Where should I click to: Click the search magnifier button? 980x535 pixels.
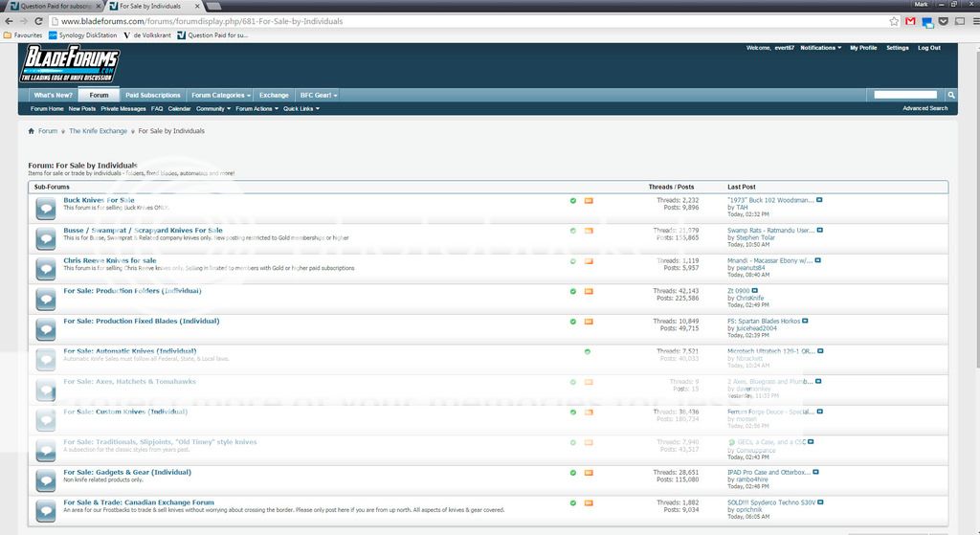click(x=950, y=95)
